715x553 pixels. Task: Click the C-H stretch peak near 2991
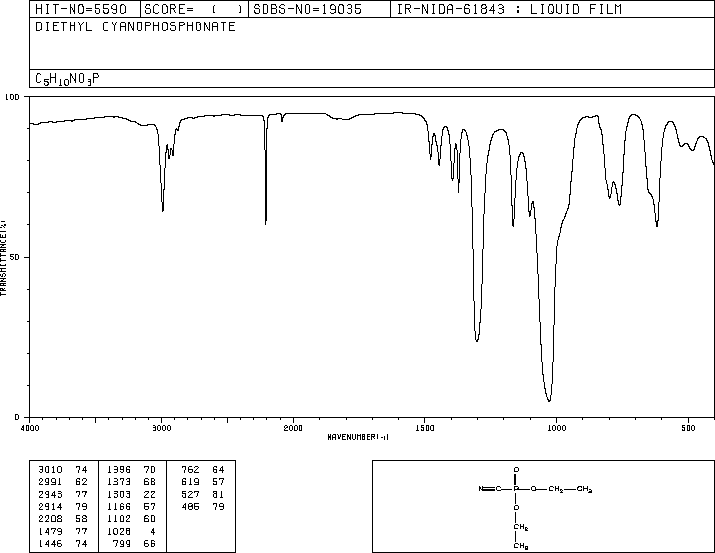pyautogui.click(x=163, y=210)
